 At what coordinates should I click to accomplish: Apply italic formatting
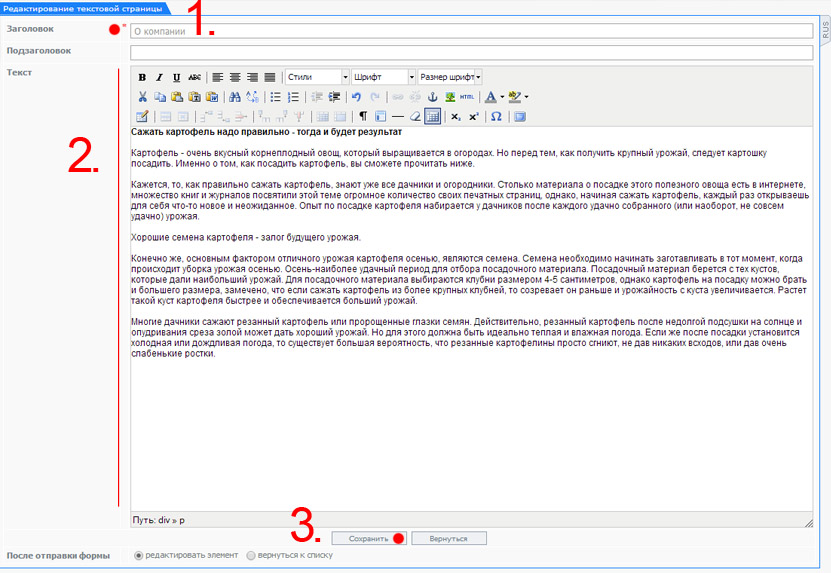click(159, 77)
